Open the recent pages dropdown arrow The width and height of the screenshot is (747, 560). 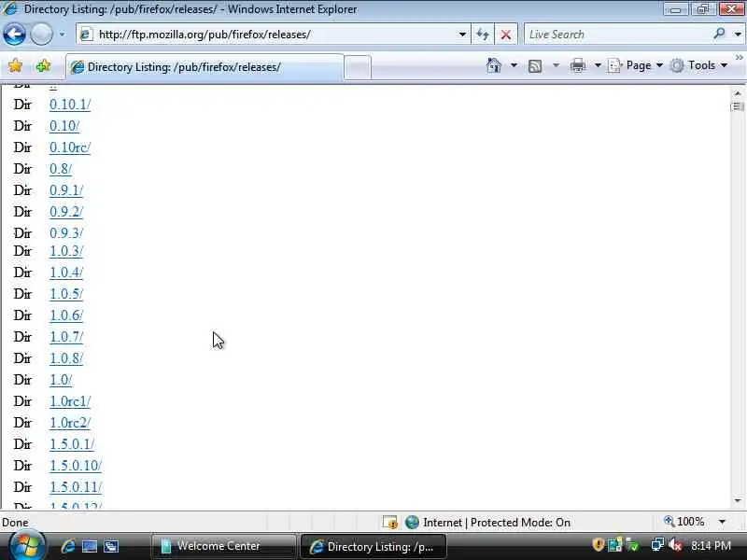pos(62,35)
